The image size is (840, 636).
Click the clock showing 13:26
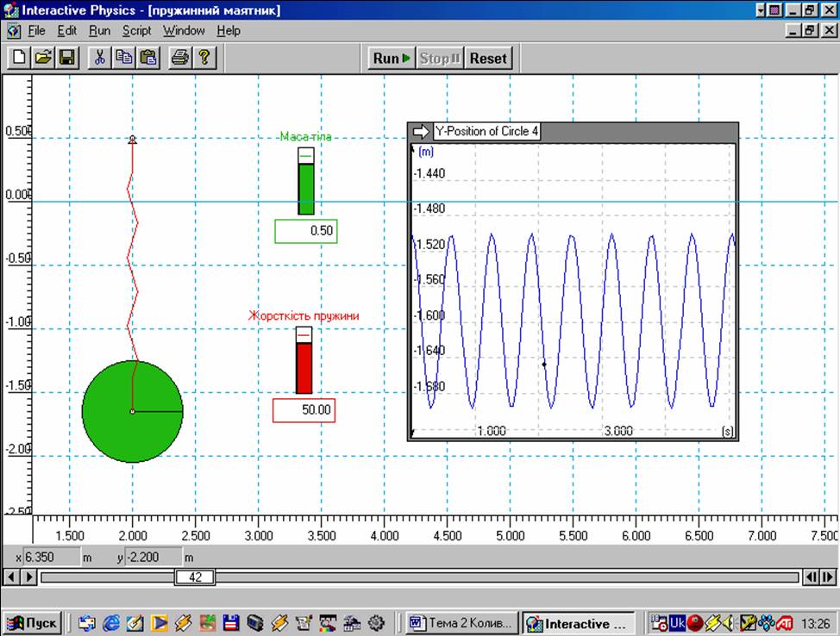click(x=815, y=623)
